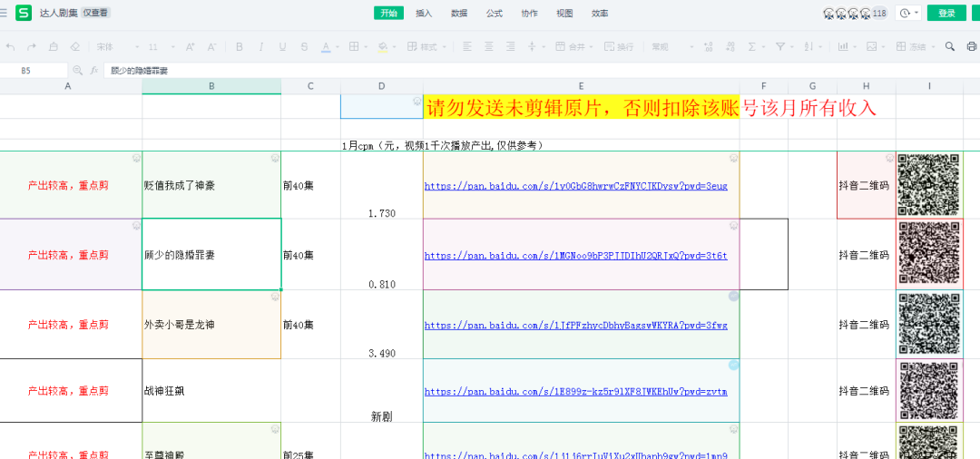
Task: Switch to the 公式 tab
Action: [x=495, y=13]
